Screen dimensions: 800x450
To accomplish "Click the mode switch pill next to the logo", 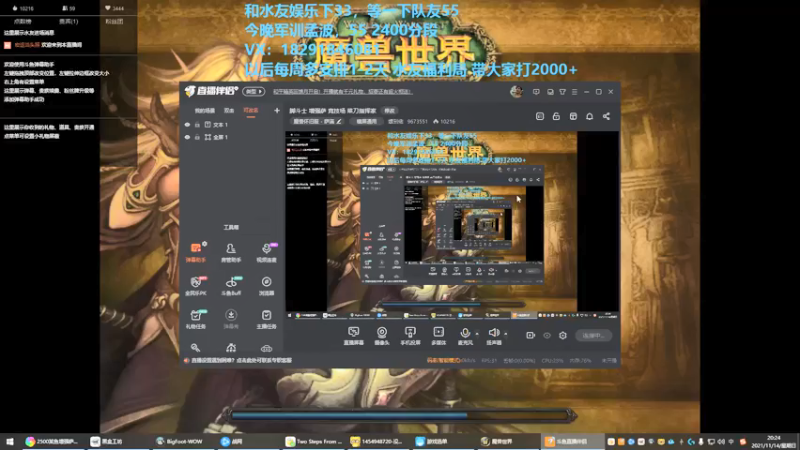I will 254,92.
